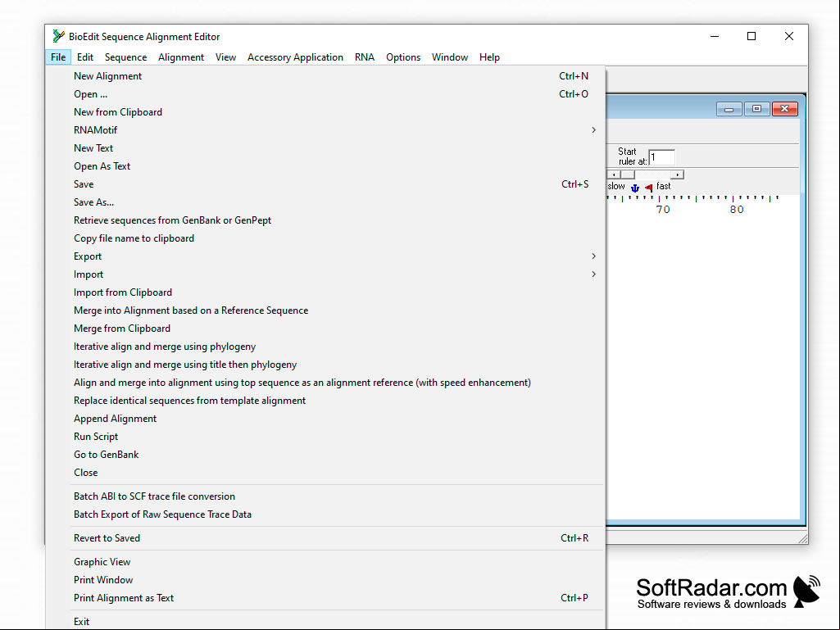Click the red fast scroll speed icon
The height and width of the screenshot is (630, 840).
[x=648, y=188]
